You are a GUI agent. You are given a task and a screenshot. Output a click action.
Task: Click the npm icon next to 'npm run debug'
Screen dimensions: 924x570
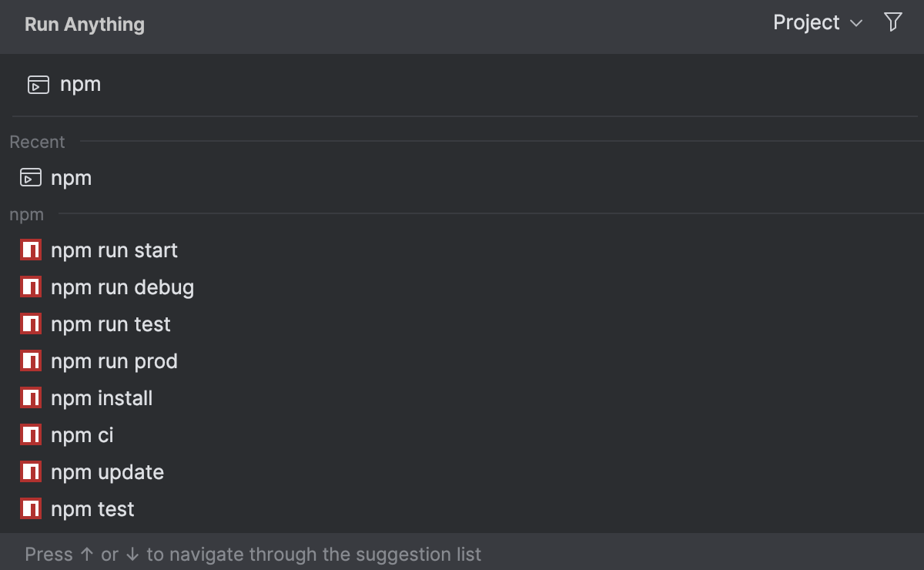click(x=30, y=287)
